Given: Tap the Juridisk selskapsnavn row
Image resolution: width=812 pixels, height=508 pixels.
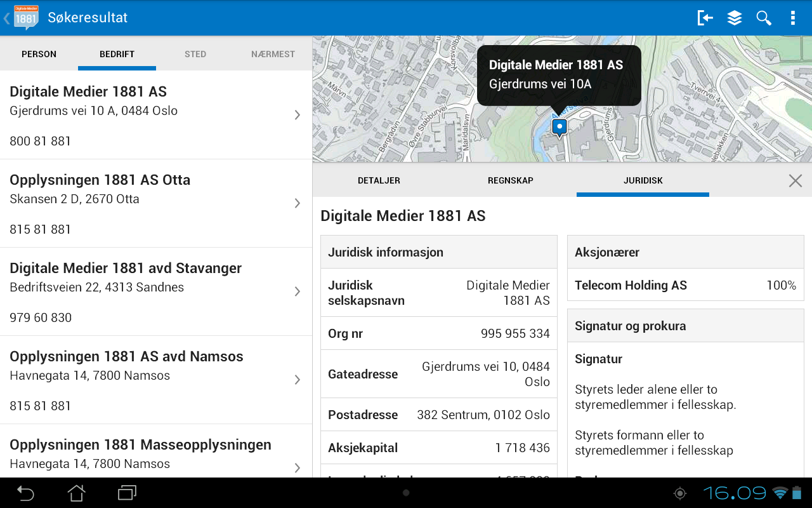Looking at the screenshot, I should click(439, 293).
